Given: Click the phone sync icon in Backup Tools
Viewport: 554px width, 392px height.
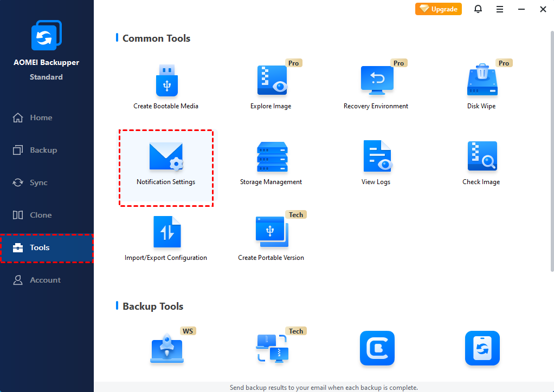Looking at the screenshot, I should (482, 348).
